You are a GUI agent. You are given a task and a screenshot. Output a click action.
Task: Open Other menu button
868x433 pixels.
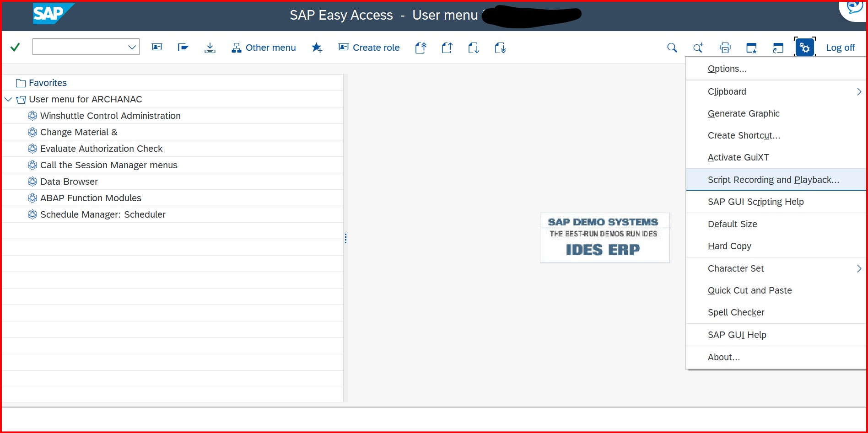point(264,48)
